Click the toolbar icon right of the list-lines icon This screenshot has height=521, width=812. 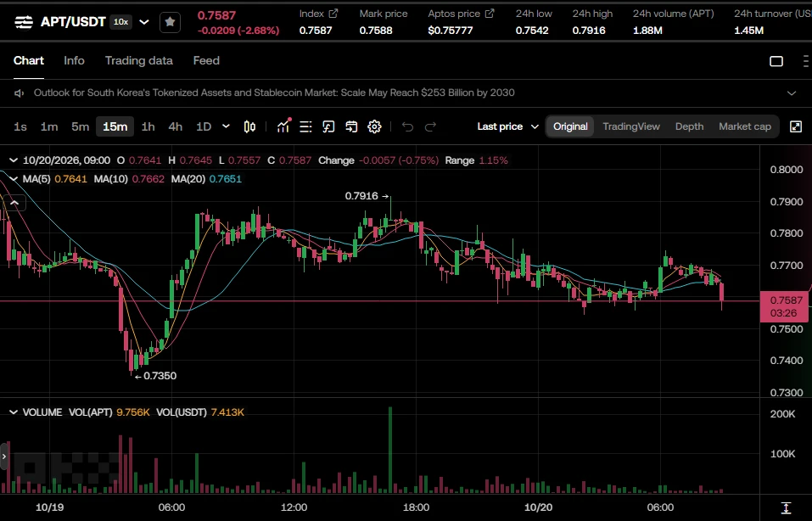328,127
